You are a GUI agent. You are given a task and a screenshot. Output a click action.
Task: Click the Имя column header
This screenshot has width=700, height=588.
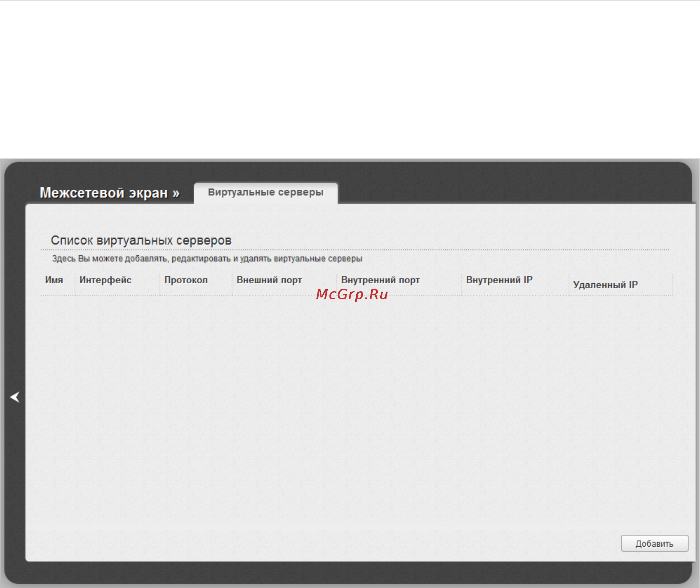(x=54, y=280)
